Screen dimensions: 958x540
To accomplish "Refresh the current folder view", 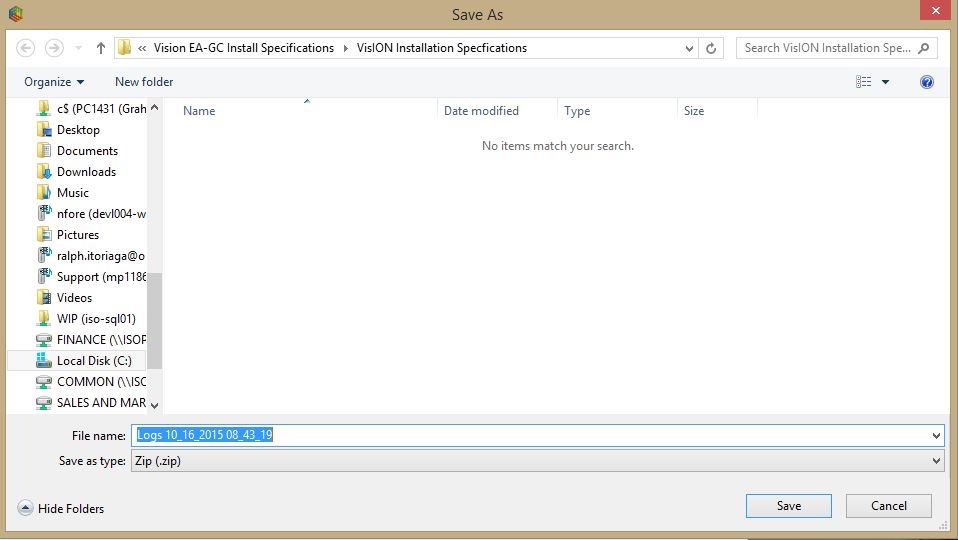I will tap(711, 48).
